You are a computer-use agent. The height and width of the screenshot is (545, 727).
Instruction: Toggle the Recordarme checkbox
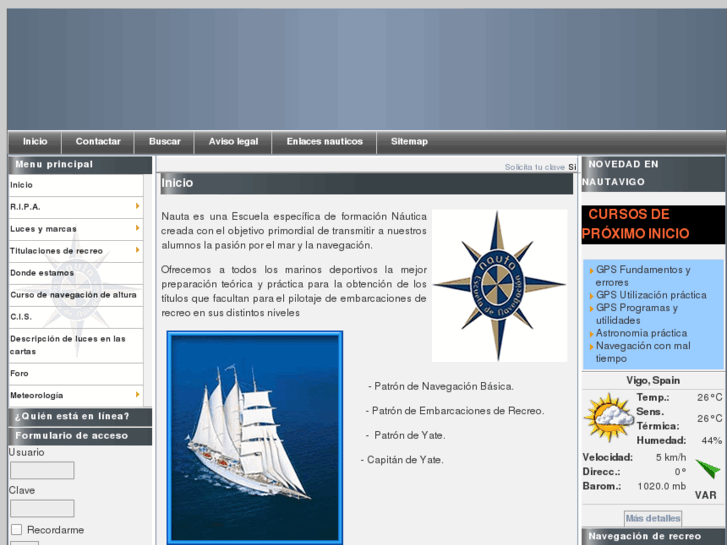(x=17, y=529)
